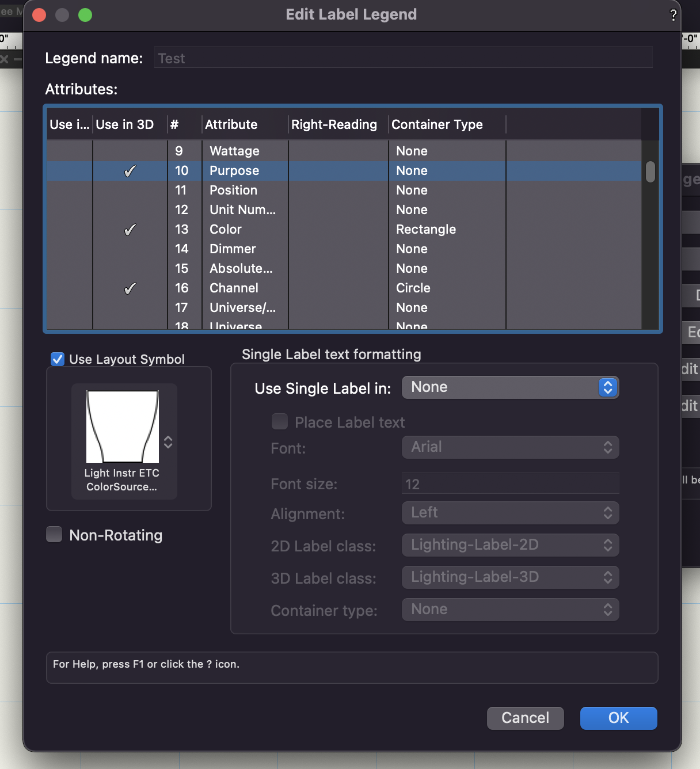Click the Right-Reading column header
This screenshot has height=769, width=700.
click(x=334, y=124)
